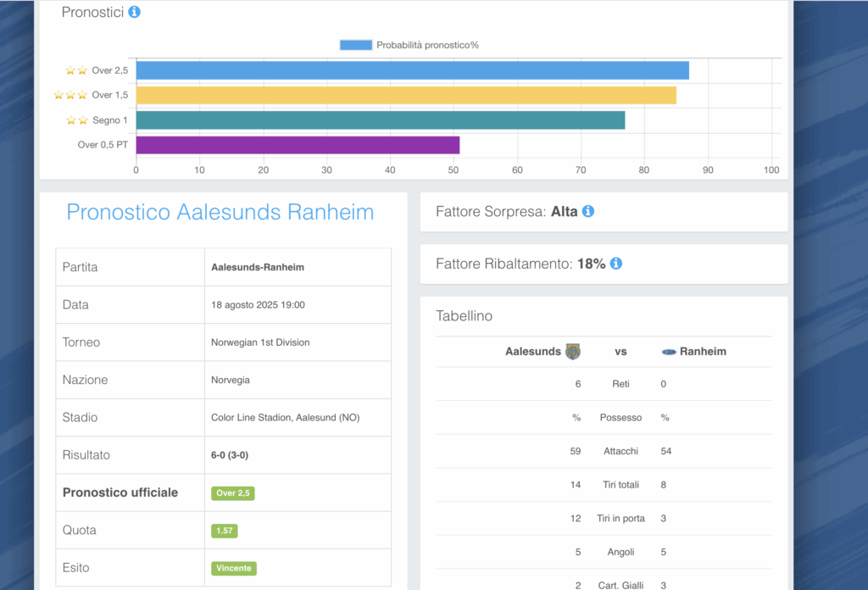Image resolution: width=868 pixels, height=590 pixels.
Task: Click the Aalesunds shots on target value 12
Action: 576,519
